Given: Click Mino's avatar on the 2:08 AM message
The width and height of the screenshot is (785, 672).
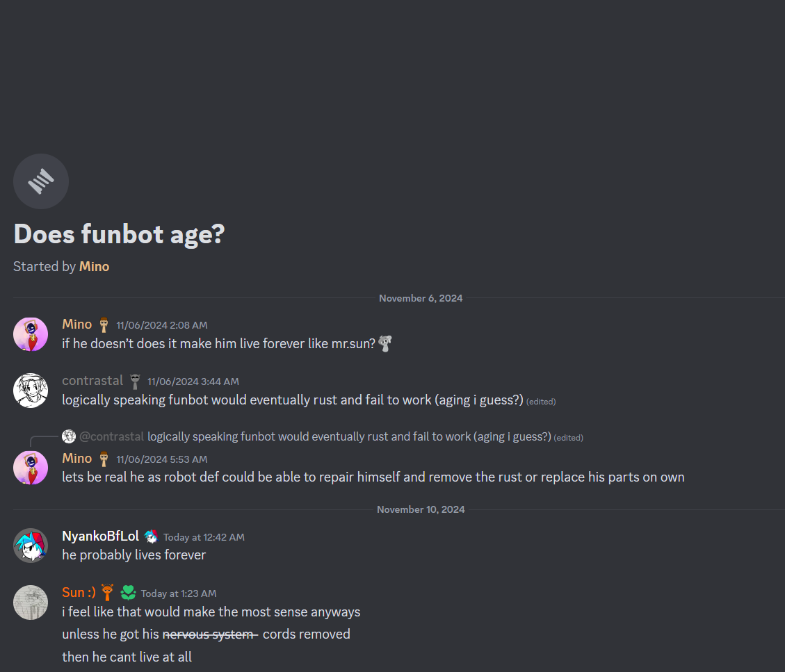Looking at the screenshot, I should tap(31, 334).
